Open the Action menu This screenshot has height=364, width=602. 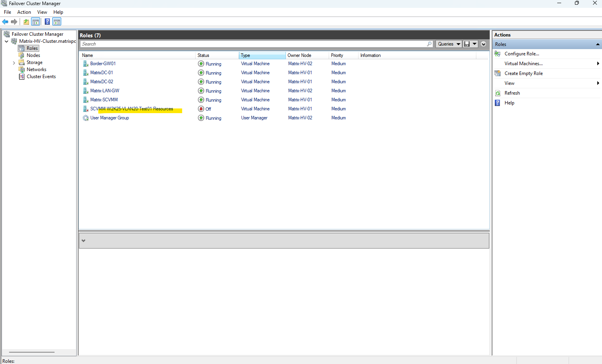coord(24,12)
